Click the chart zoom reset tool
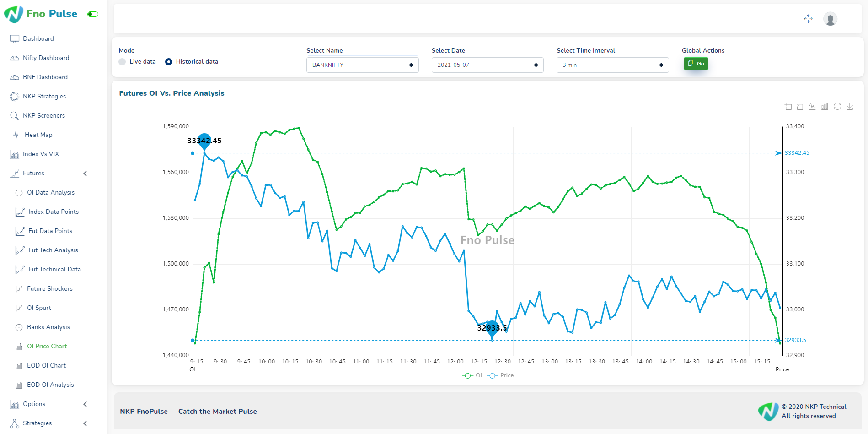 (x=800, y=107)
